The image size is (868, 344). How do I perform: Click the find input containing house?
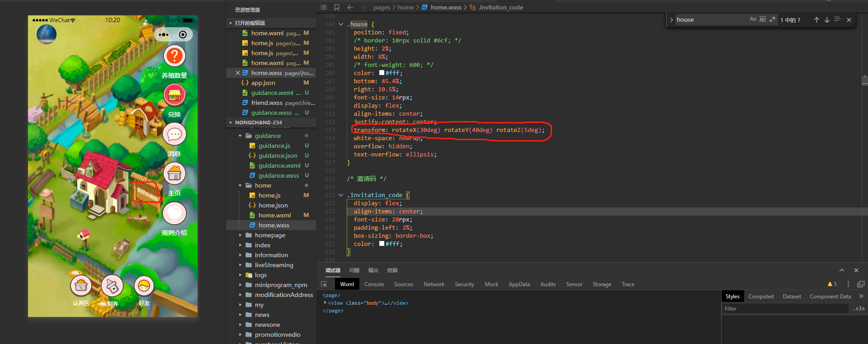pyautogui.click(x=711, y=20)
